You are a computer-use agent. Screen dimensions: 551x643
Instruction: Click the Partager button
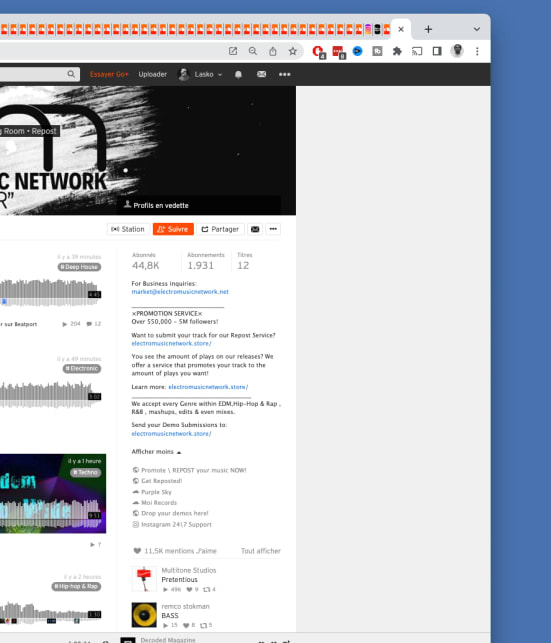coord(220,229)
